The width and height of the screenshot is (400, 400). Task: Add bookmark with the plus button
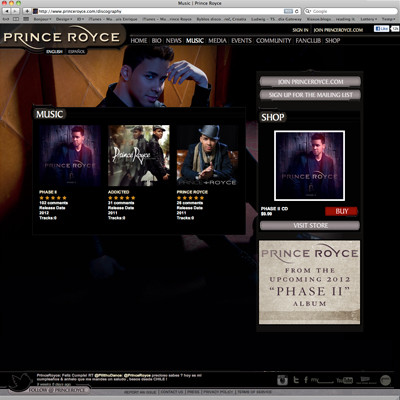click(27, 11)
